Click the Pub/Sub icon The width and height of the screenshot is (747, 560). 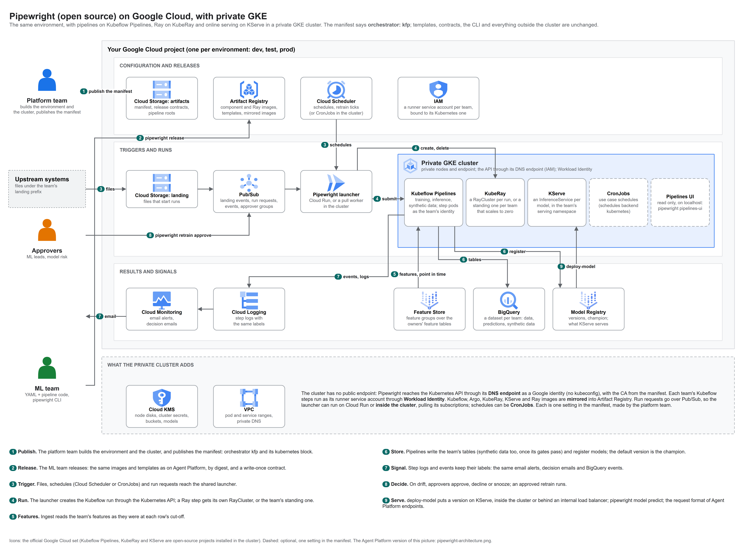pos(249,183)
